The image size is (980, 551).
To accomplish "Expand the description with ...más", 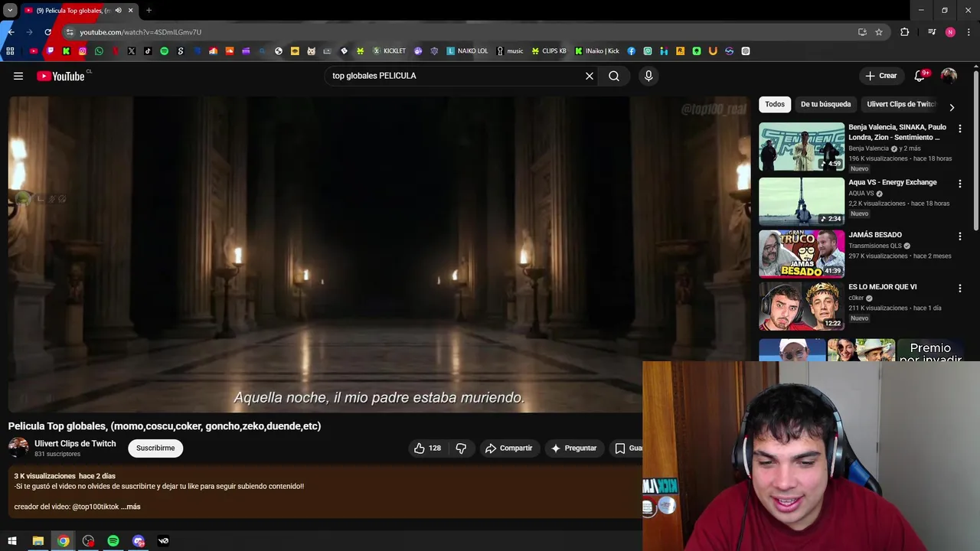I will click(x=131, y=507).
